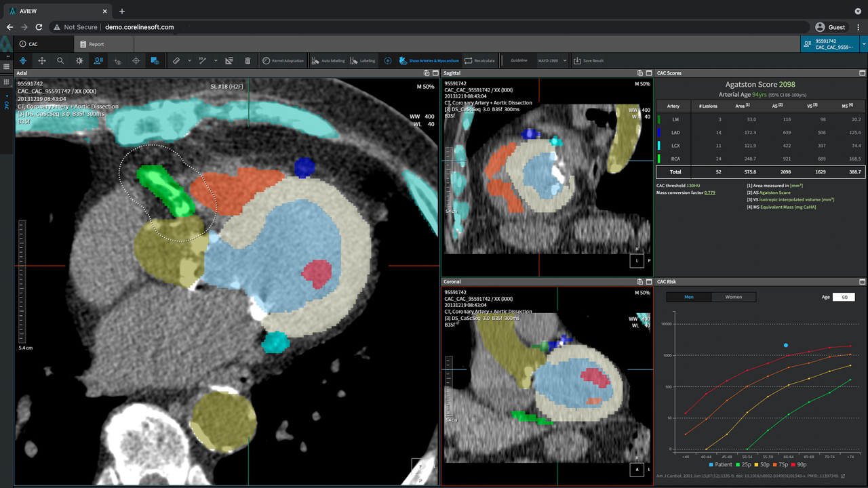
Task: Run Auto labeling
Action: tap(328, 61)
